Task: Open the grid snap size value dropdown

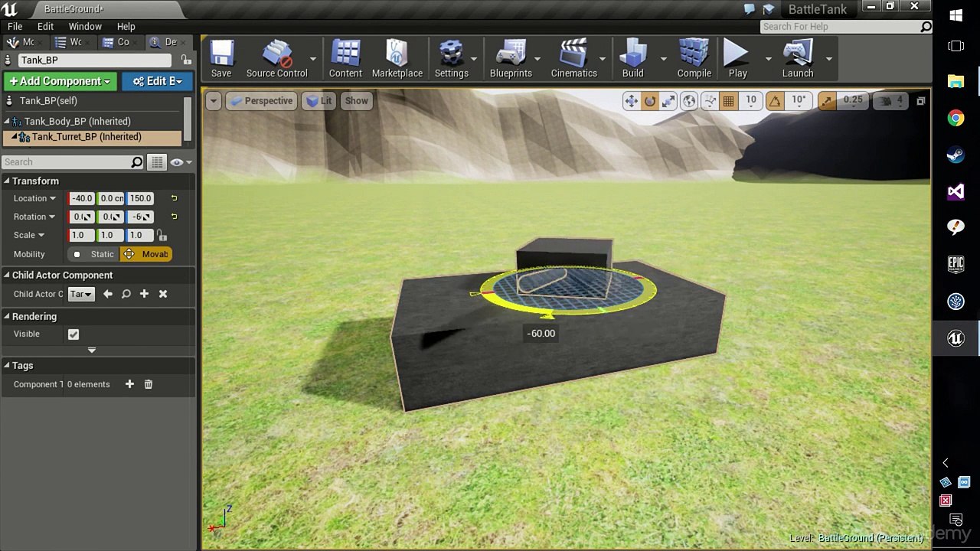Action: 750,101
